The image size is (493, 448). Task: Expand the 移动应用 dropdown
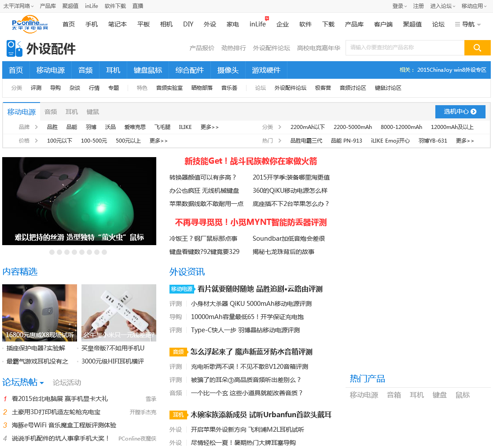[474, 6]
